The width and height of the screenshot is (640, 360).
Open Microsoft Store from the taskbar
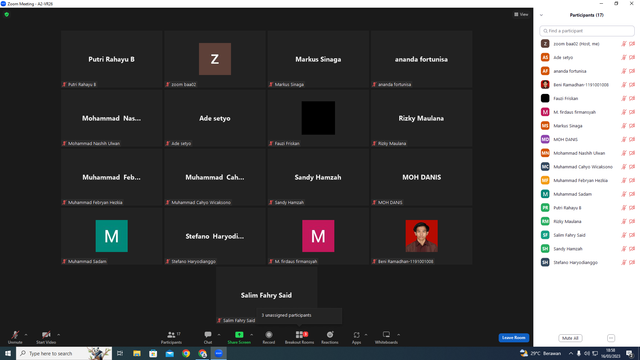(153, 353)
